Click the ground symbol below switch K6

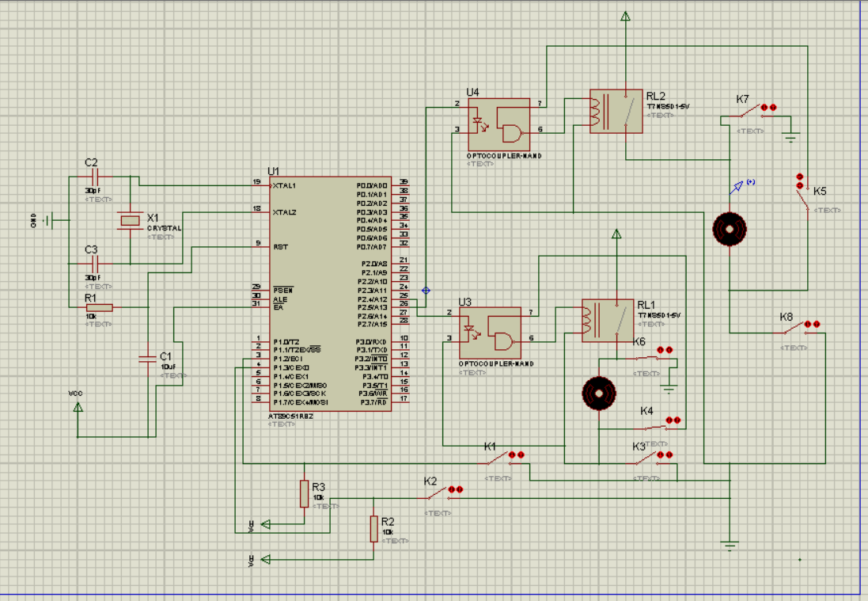[669, 388]
